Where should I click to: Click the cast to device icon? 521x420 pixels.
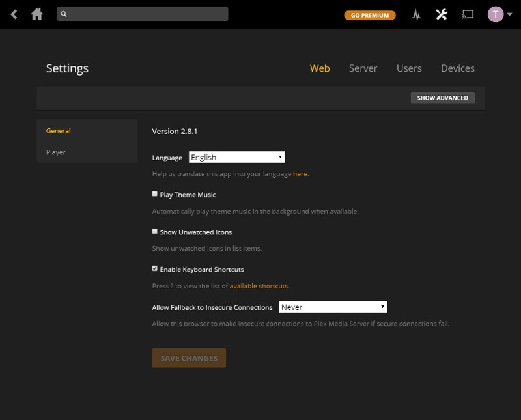click(468, 14)
